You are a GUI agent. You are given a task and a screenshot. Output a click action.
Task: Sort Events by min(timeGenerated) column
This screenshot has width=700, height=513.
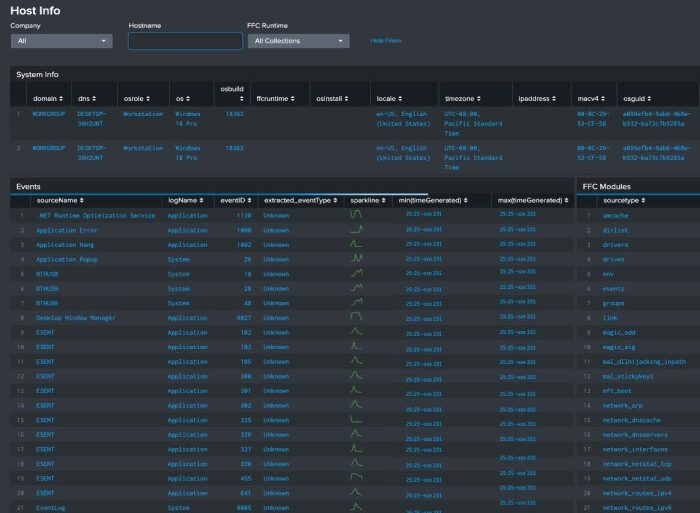pyautogui.click(x=433, y=200)
